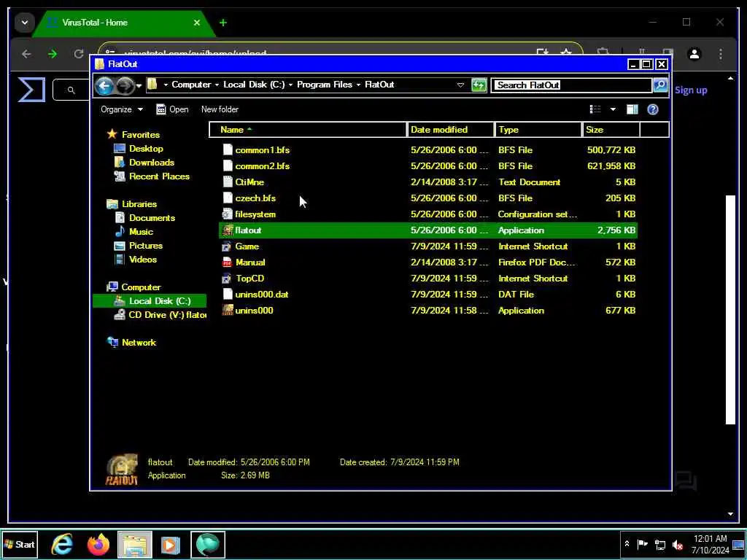Launch Internet Explorer from the taskbar
Screen dimensions: 747x560
pos(63,544)
